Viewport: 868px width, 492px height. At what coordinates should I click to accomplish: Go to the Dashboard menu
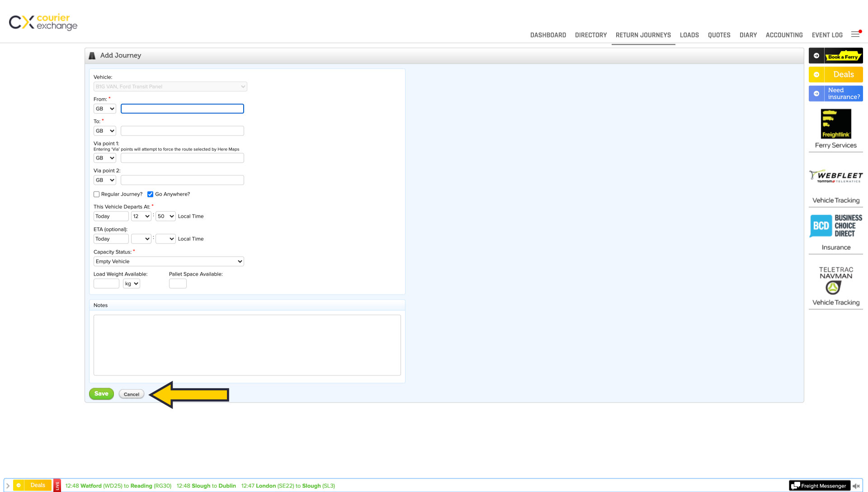(x=548, y=35)
